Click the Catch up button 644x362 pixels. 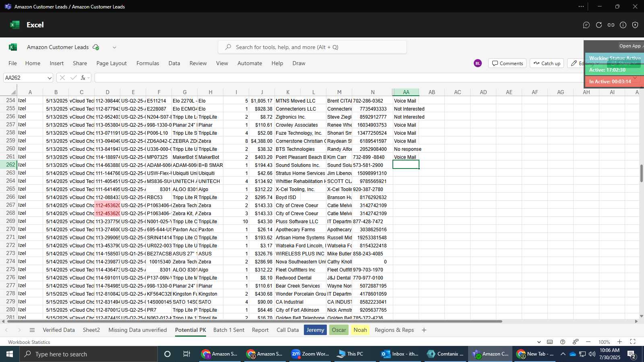pos(547,63)
